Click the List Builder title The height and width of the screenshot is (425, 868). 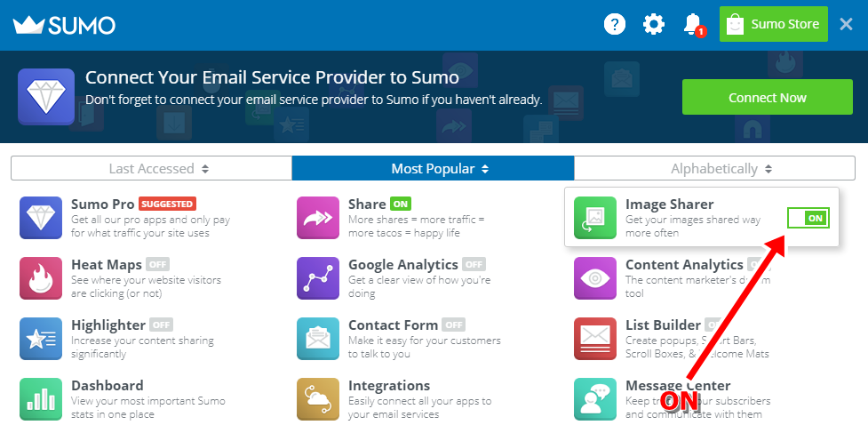[663, 325]
